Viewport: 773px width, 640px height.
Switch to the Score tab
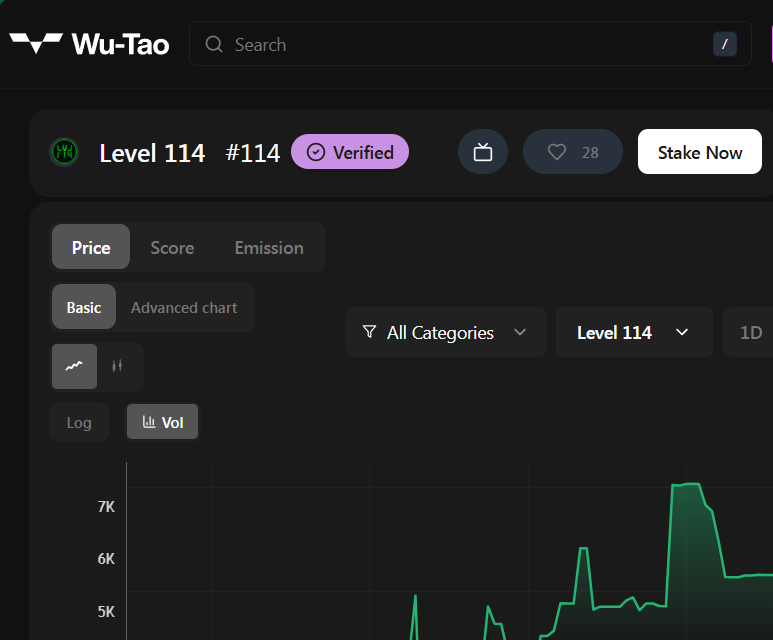pos(172,248)
